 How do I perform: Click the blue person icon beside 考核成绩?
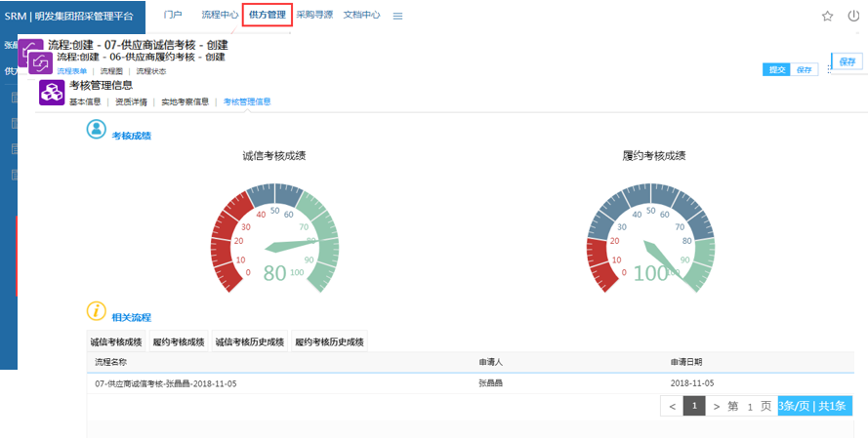(x=97, y=130)
